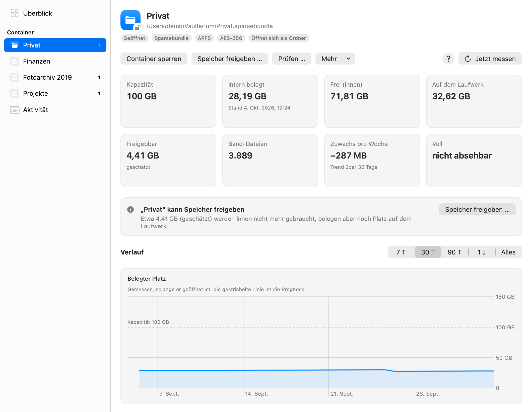
Task: Expand the Mehr dropdown menu
Action: point(335,59)
